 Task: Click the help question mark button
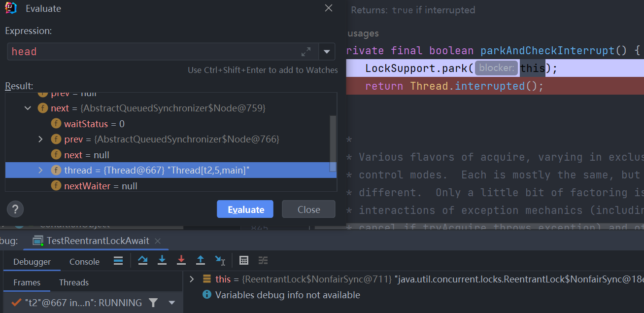tap(15, 209)
